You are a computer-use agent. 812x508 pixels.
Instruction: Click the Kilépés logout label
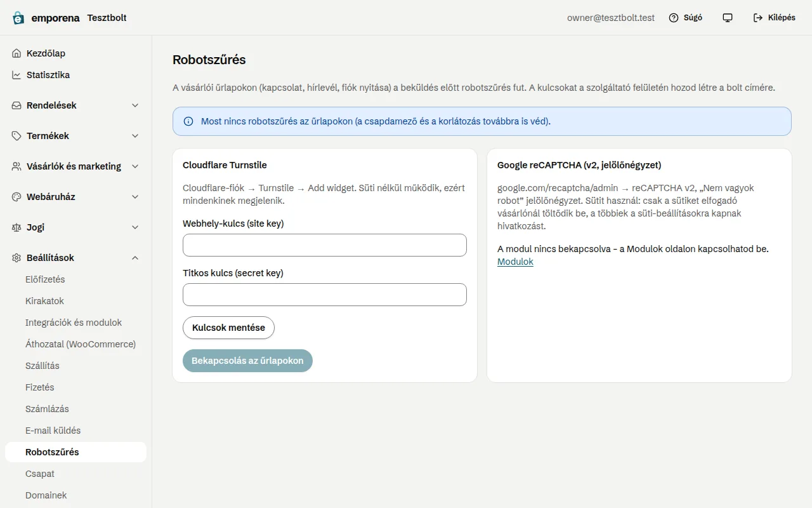(x=782, y=18)
